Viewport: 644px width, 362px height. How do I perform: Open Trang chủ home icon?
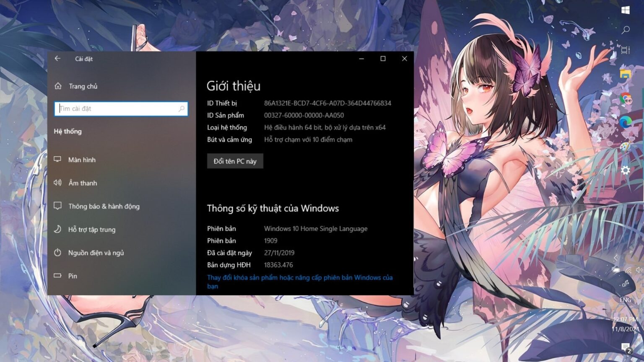58,86
